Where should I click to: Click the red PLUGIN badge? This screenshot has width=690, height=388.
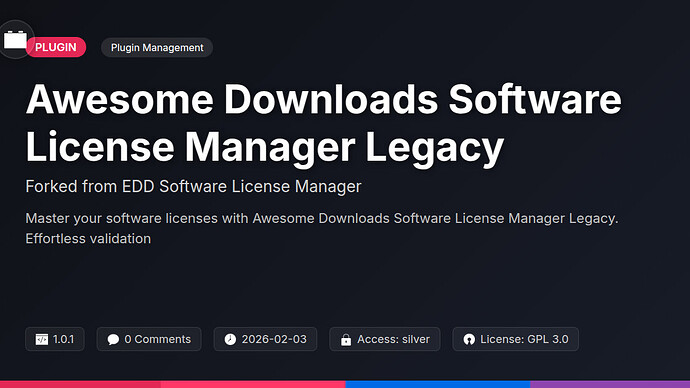[x=56, y=47]
